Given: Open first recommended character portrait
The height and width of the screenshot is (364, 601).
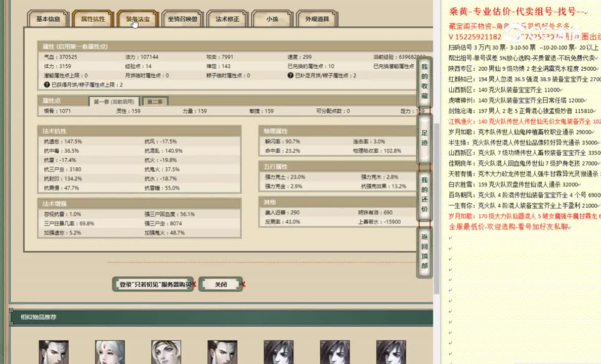Looking at the screenshot, I should [54, 352].
